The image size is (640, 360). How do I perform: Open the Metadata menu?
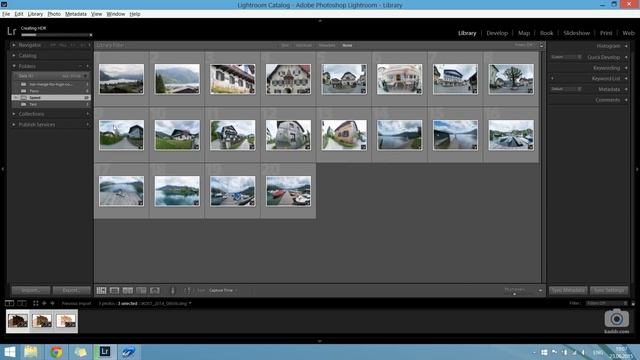[76, 14]
